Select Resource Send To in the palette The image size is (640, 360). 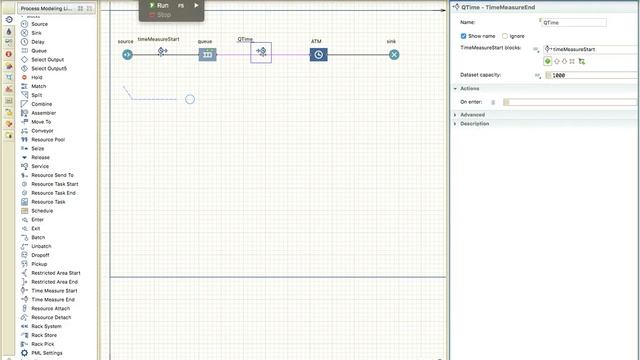click(47, 176)
